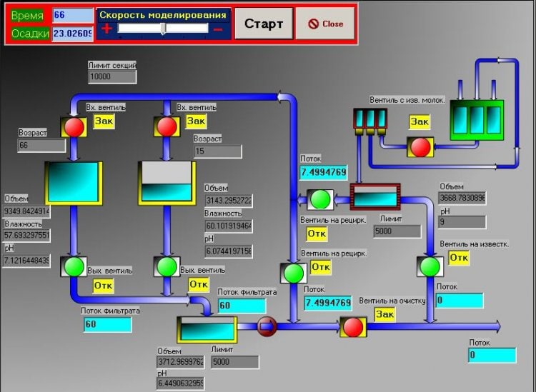Image resolution: width=536 pixels, height=392 pixels.
Task: Click the Отк label under the second Вых. вентиль
Action: (199, 285)
